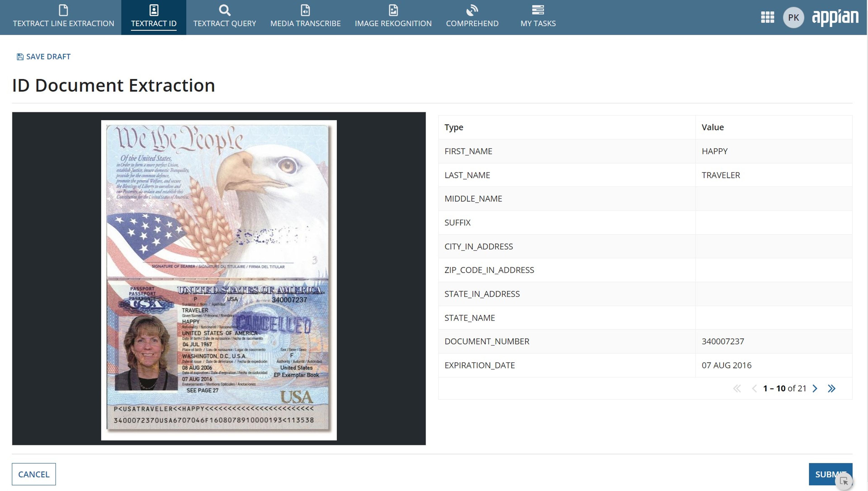The width and height of the screenshot is (868, 491).
Task: Click the passport document image
Action: (219, 280)
